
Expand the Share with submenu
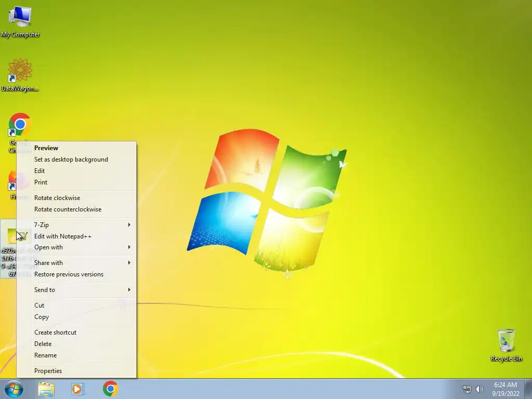[x=76, y=262]
